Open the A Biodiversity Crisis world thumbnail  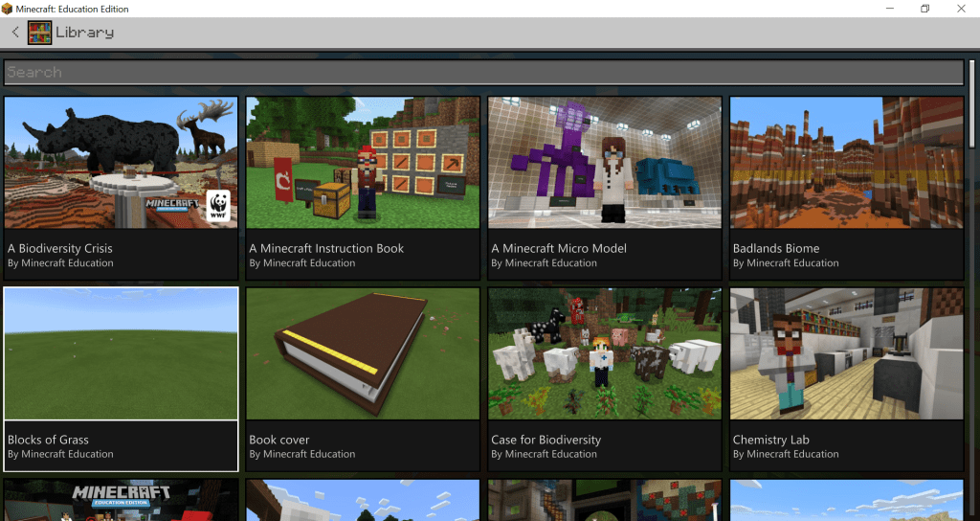coord(121,162)
